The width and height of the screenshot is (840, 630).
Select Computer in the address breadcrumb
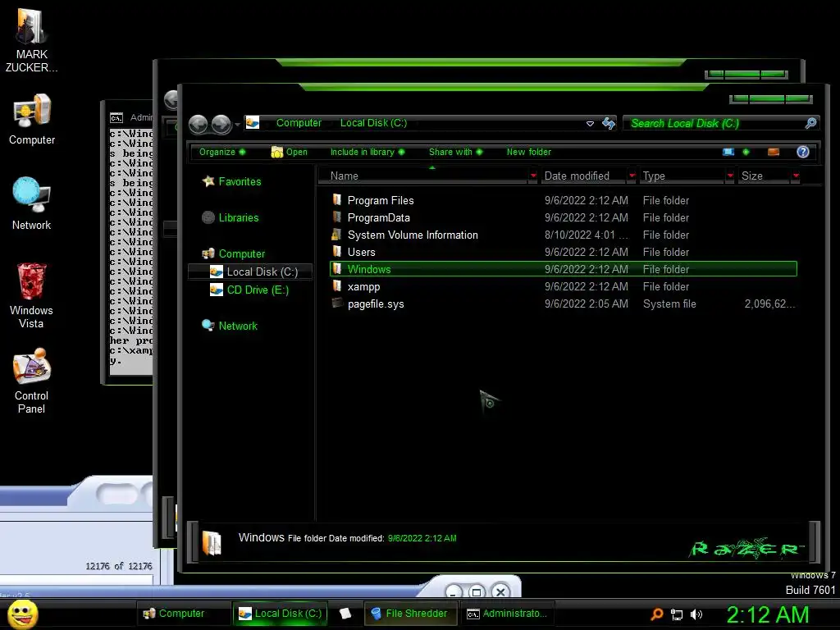click(x=299, y=123)
